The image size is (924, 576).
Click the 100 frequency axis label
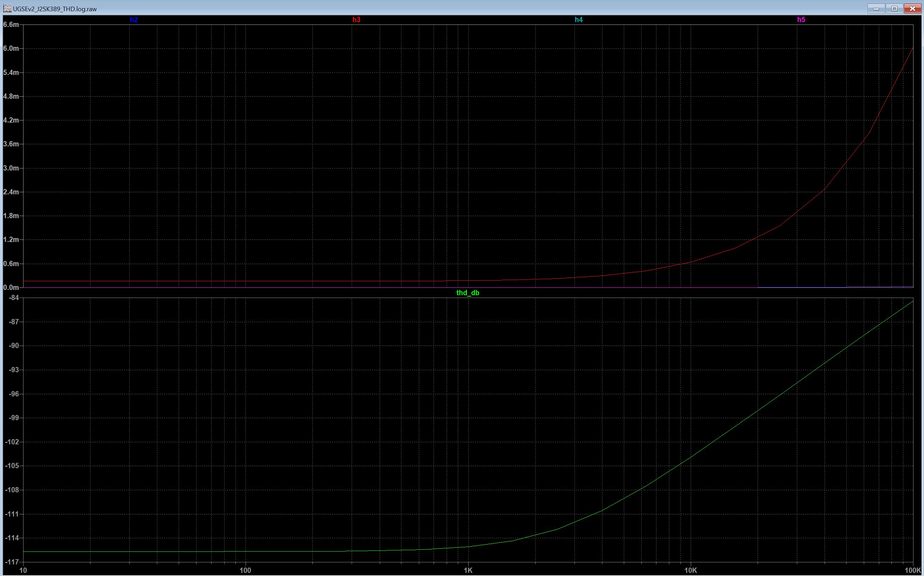(246, 570)
